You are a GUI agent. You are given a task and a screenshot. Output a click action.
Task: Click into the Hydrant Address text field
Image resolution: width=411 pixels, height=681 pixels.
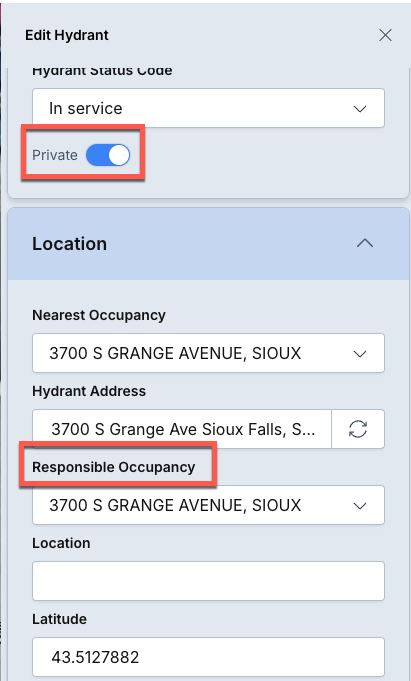(182, 429)
